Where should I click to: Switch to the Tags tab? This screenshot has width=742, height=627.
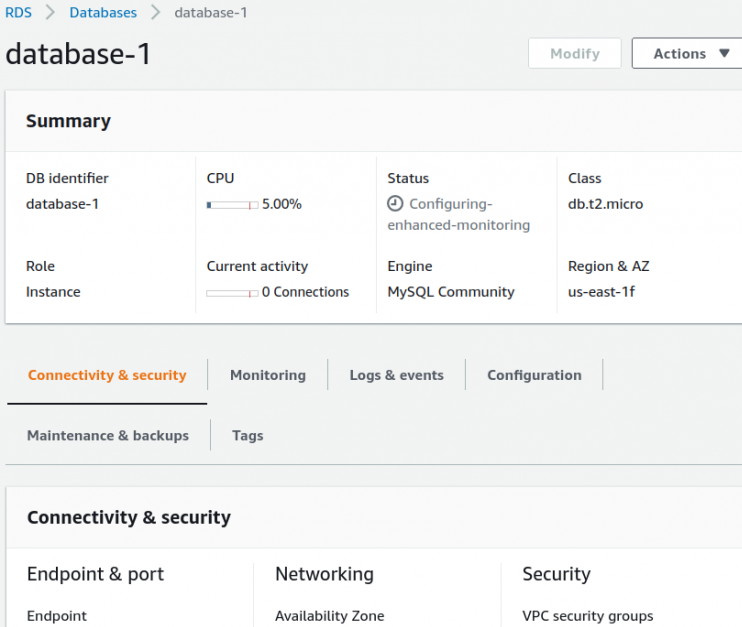point(247,435)
